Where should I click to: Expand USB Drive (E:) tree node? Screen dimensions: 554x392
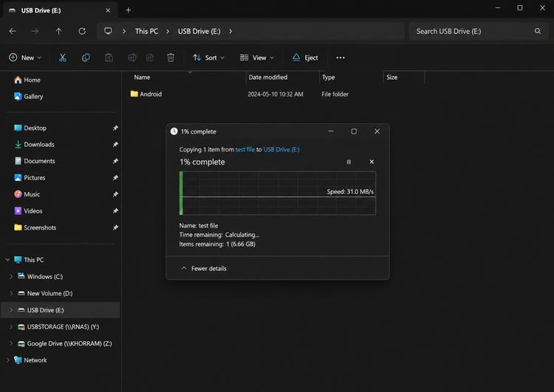pyautogui.click(x=11, y=310)
